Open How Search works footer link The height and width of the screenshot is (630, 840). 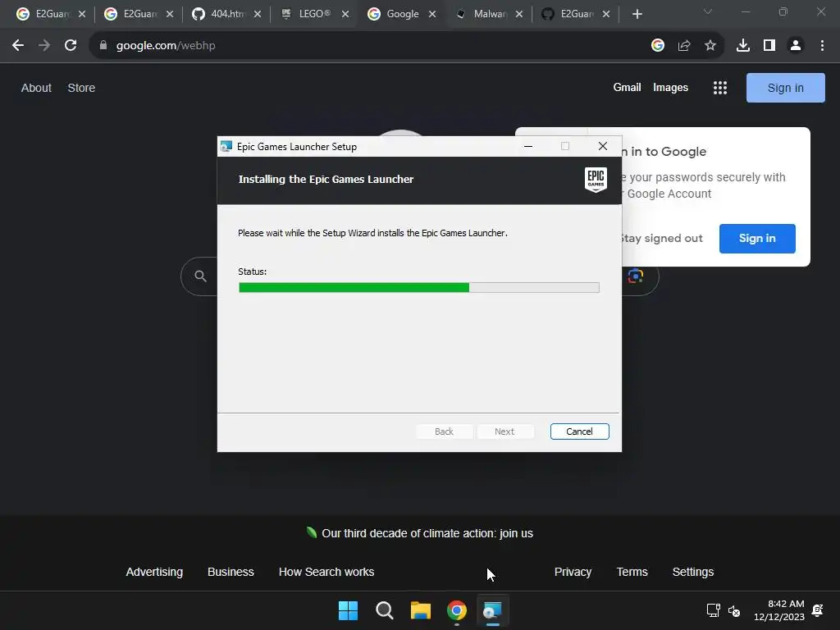[x=326, y=572]
